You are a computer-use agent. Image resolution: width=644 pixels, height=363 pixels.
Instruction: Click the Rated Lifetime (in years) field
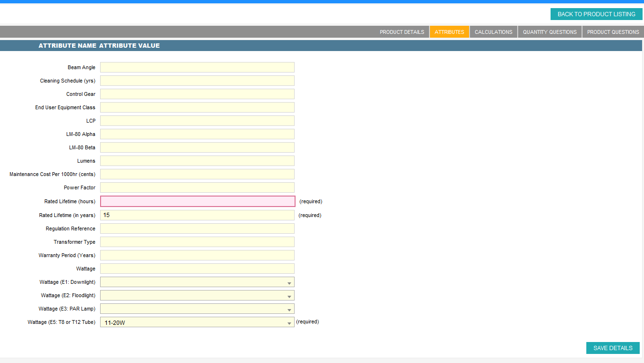[x=197, y=215]
